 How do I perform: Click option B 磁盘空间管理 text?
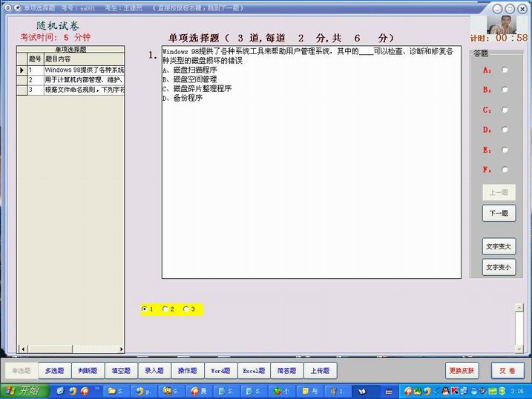[190, 79]
